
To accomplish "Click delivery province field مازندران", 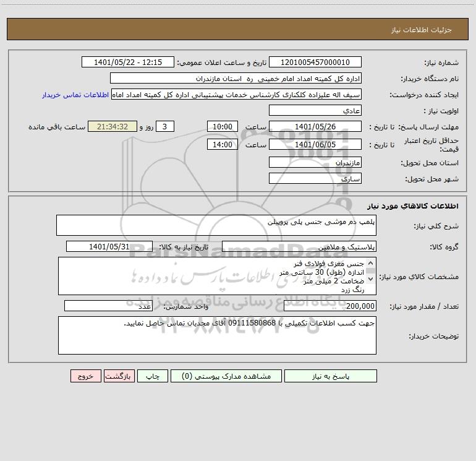I will (x=315, y=163).
